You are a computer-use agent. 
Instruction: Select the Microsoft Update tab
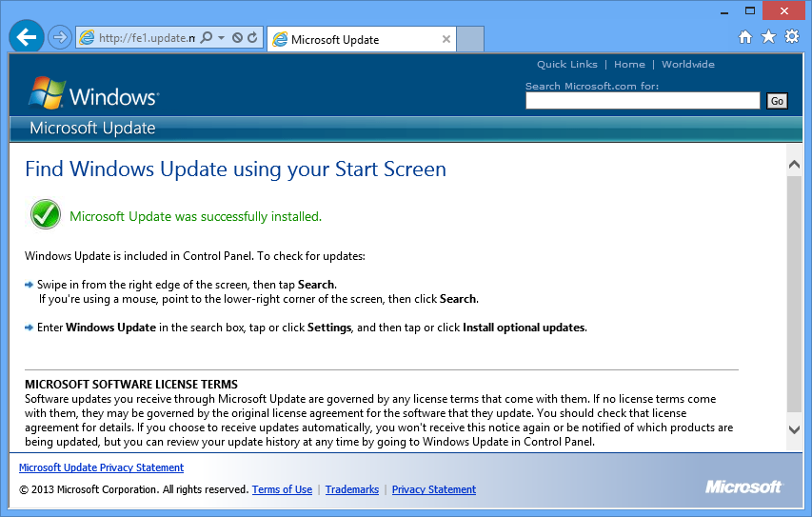tap(362, 39)
